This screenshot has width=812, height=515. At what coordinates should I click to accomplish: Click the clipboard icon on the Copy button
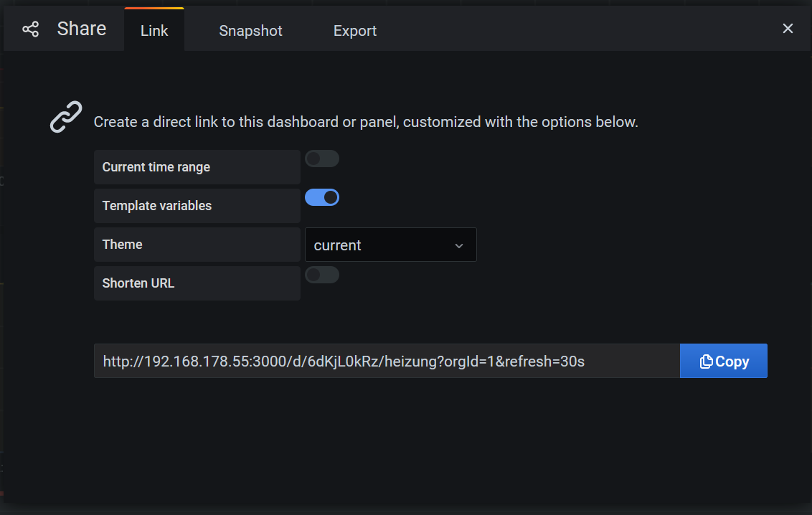tap(707, 362)
